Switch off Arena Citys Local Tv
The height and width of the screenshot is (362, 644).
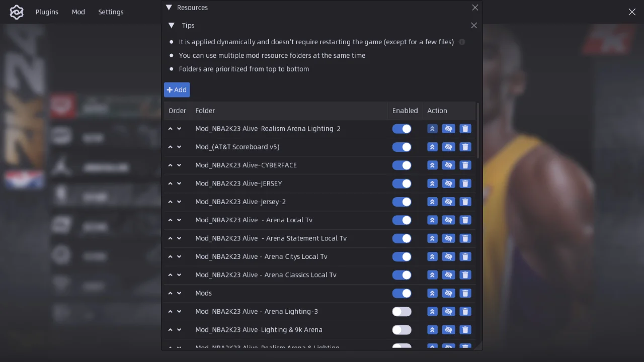(x=402, y=256)
